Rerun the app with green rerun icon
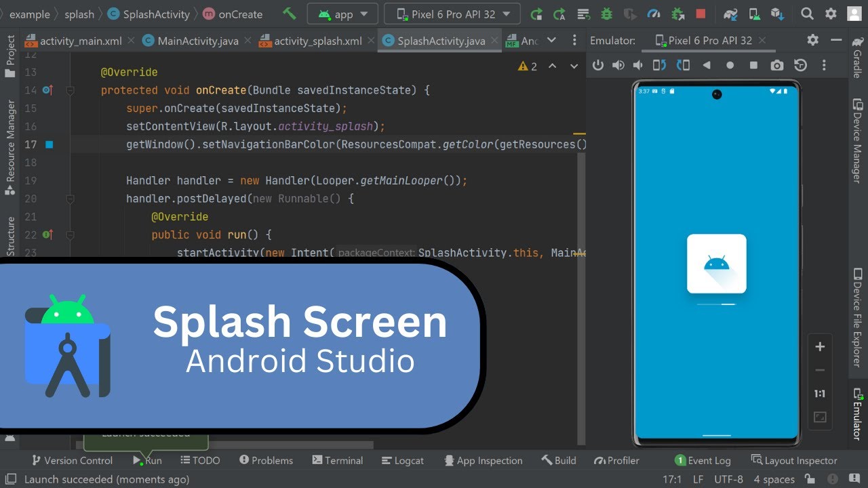The height and width of the screenshot is (488, 868). coord(536,14)
